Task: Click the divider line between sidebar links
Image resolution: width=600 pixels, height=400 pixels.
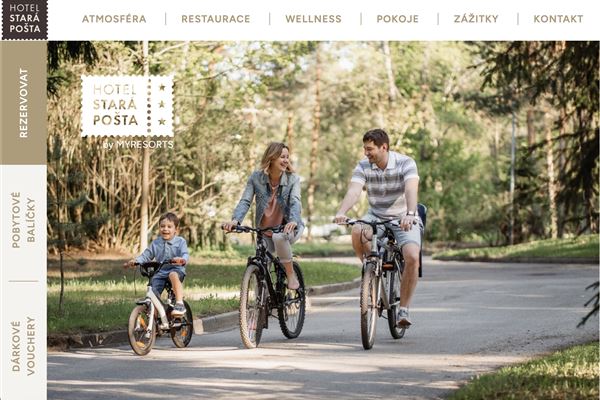Action: pyautogui.click(x=24, y=281)
